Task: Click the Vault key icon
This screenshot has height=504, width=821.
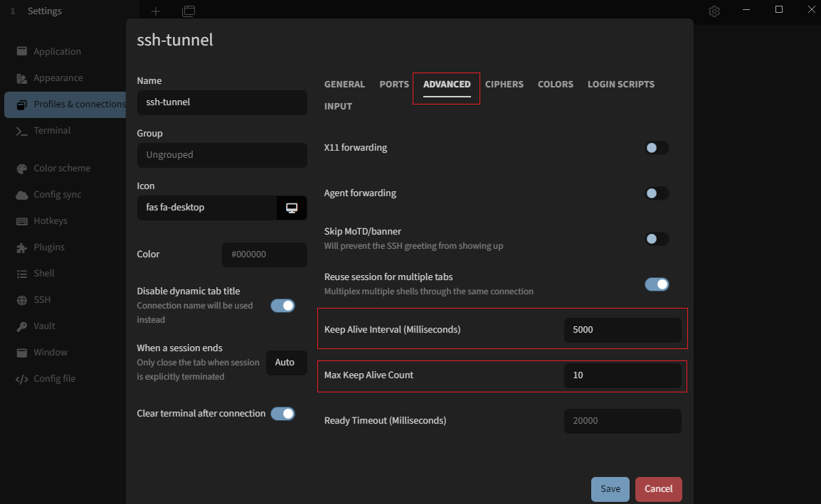Action: [x=21, y=326]
